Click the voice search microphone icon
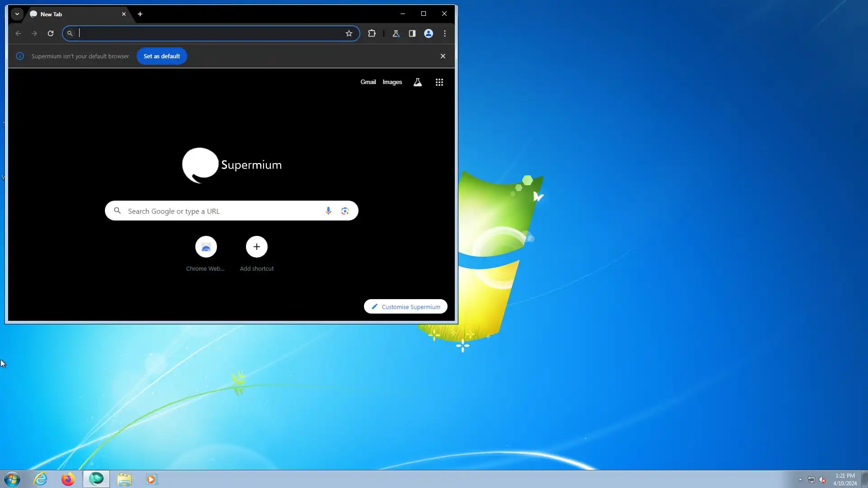 328,211
